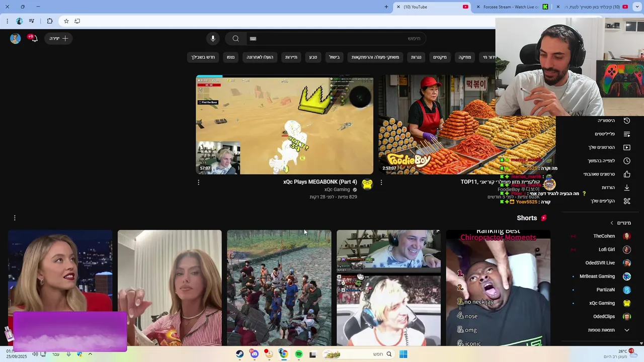Open the xQc laughing reaction short

(x=388, y=288)
